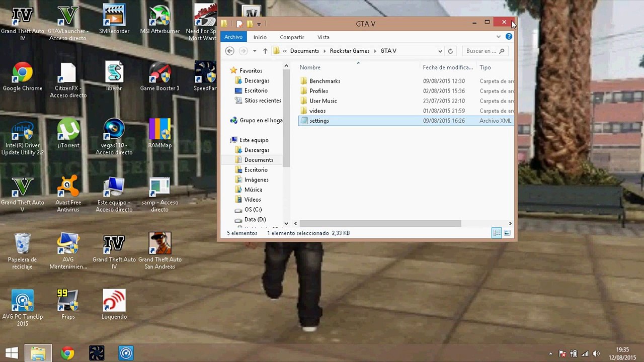Open the samp desktop shortcut
This screenshot has height=362, width=644.
coord(159,194)
